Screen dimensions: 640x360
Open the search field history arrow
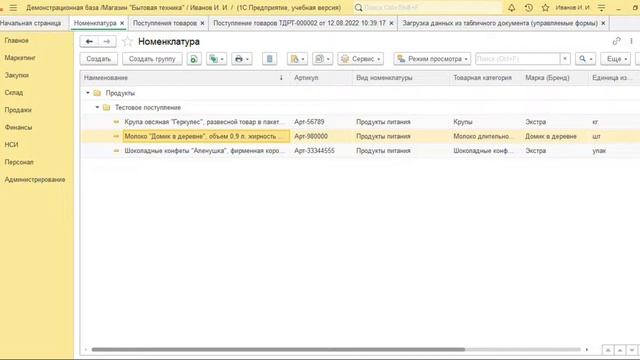tap(565, 59)
